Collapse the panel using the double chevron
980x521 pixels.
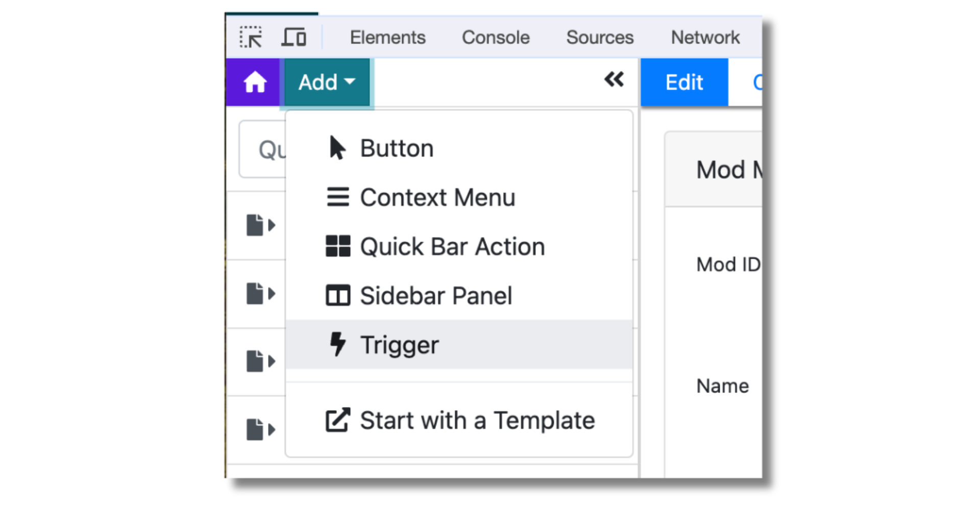[615, 80]
